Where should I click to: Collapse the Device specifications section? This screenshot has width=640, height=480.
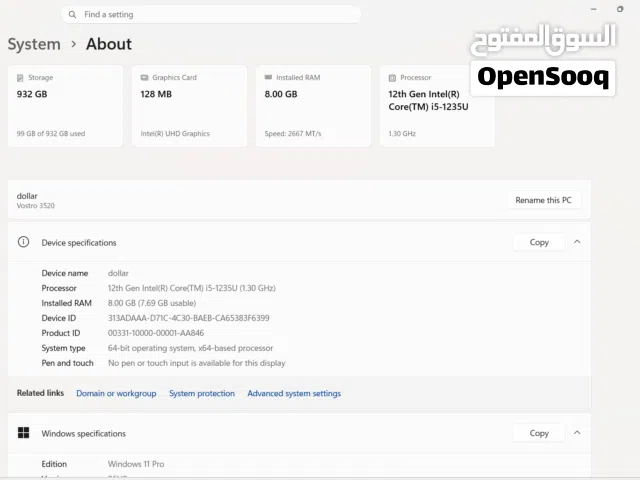577,242
